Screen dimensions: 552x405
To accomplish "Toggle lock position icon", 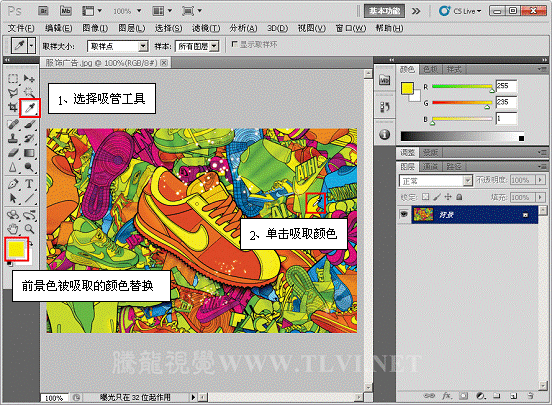I will pos(448,197).
